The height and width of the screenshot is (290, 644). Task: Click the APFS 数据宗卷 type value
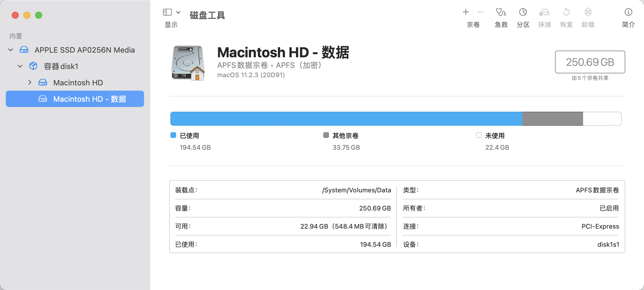coord(597,190)
